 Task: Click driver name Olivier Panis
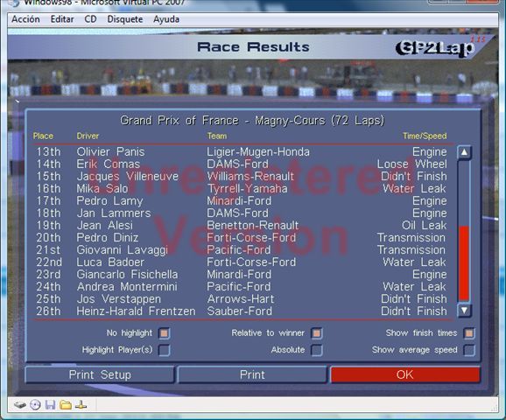(x=110, y=151)
